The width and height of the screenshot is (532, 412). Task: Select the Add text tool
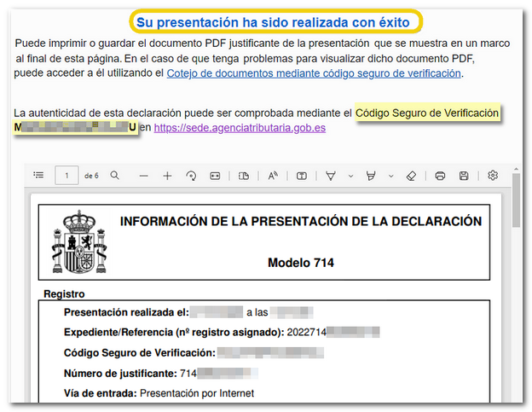(x=302, y=176)
